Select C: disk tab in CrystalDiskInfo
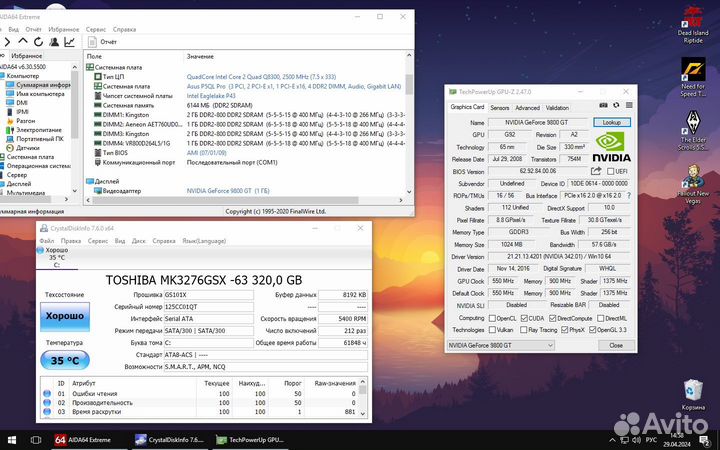This screenshot has height=450, width=720. (57, 258)
